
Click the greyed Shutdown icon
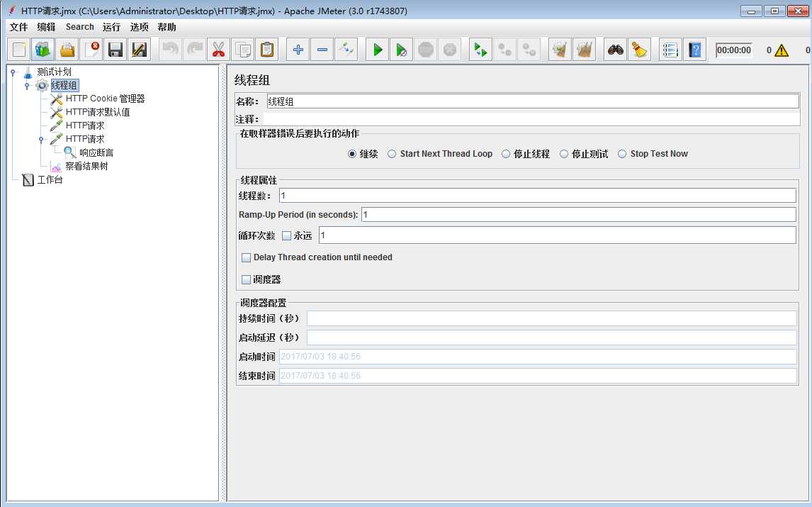tap(449, 50)
